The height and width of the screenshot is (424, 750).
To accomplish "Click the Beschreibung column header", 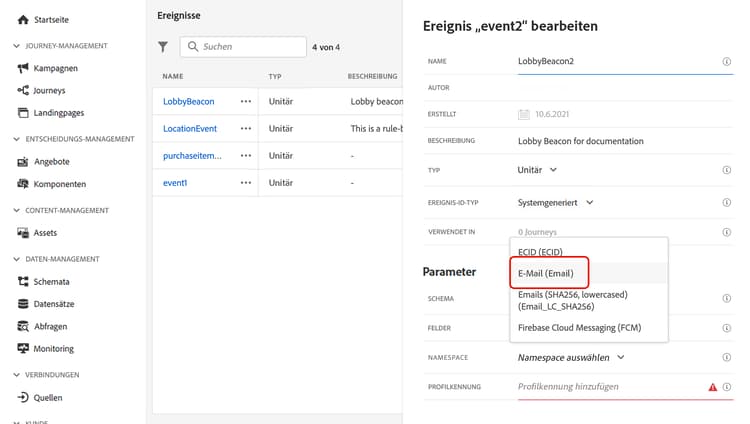I will coord(372,76).
